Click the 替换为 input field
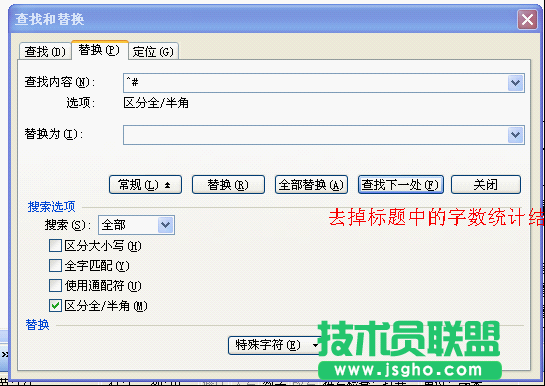 (315, 135)
